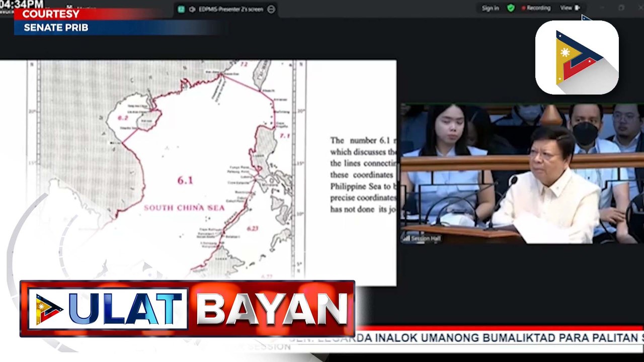Click the 6.2 label on the map

point(123,118)
